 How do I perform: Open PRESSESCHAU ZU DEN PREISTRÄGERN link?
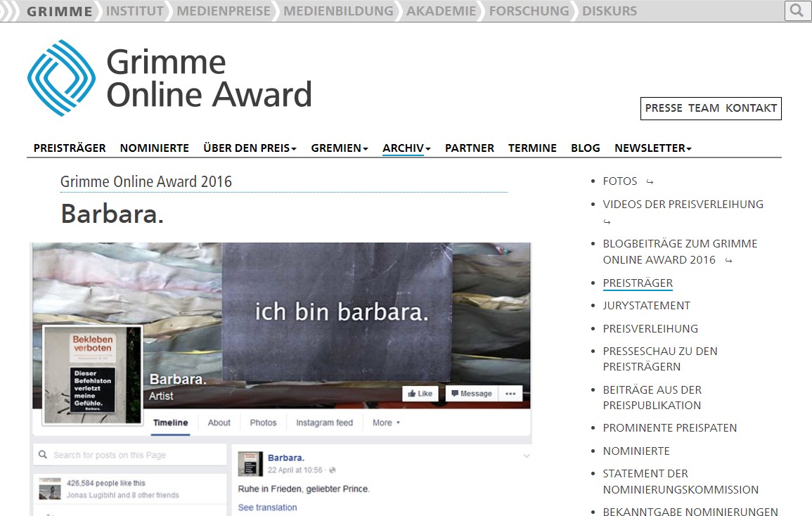(660, 359)
